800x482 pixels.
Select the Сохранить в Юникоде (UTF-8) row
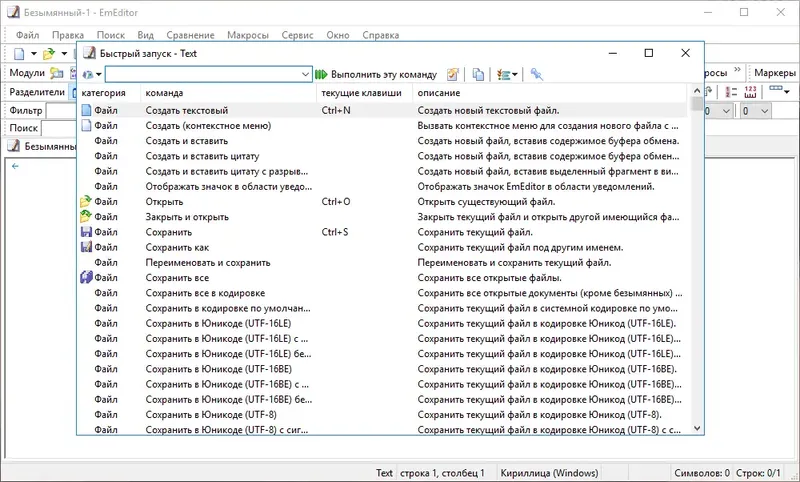[382, 415]
